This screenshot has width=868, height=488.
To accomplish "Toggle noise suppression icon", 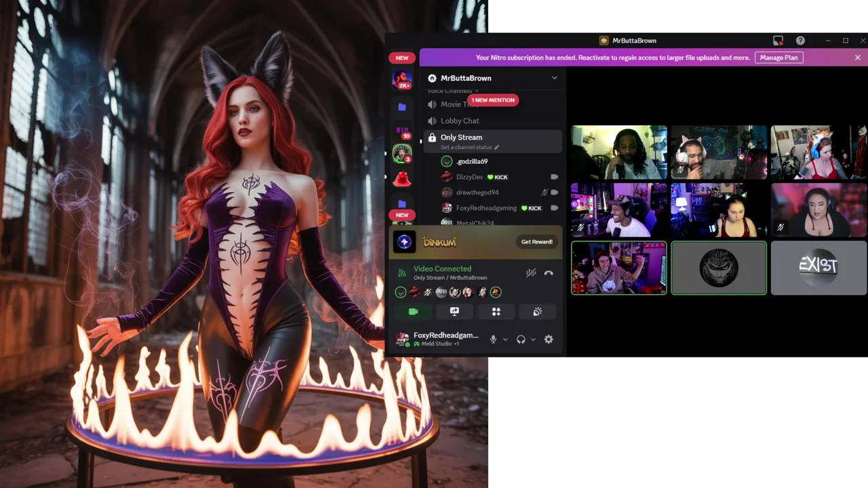I will (x=531, y=272).
